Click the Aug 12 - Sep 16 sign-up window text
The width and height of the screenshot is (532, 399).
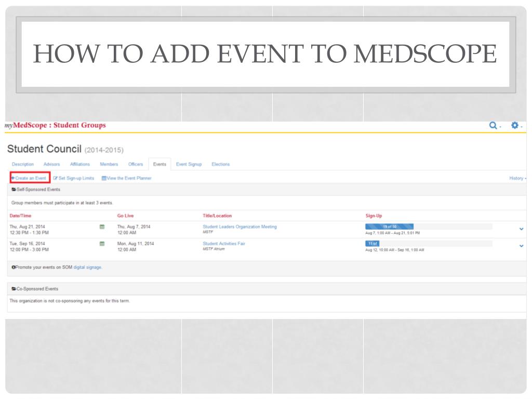pos(395,250)
